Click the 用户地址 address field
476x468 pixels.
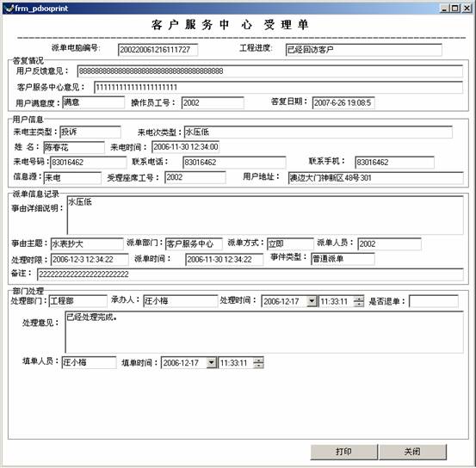[376, 178]
